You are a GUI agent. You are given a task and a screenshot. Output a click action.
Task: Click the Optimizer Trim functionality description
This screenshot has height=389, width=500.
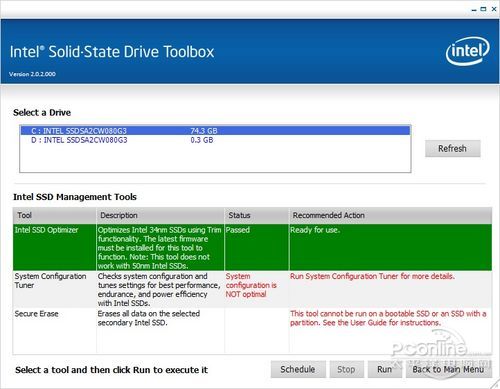(x=160, y=248)
